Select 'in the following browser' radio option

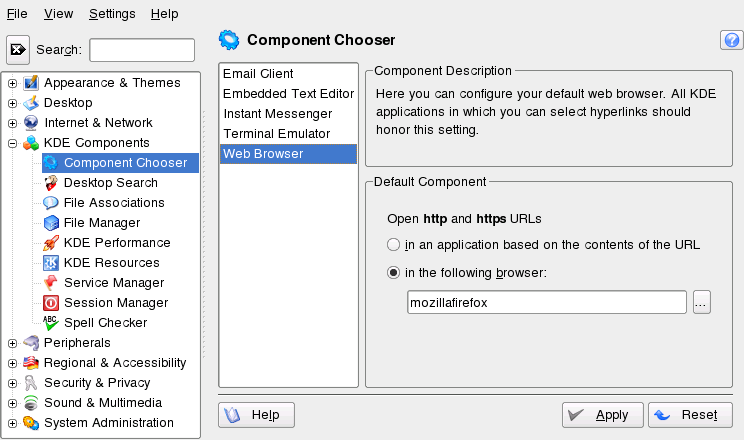point(394,272)
